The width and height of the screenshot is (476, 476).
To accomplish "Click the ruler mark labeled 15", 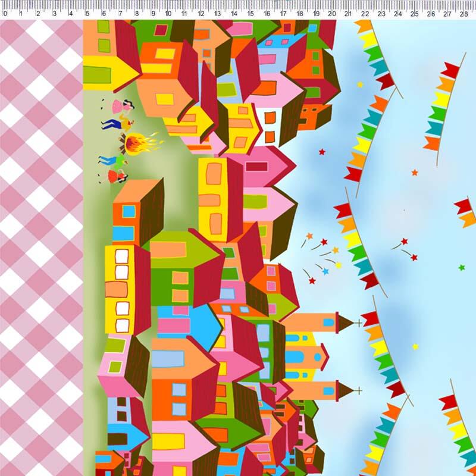I will (x=250, y=14).
